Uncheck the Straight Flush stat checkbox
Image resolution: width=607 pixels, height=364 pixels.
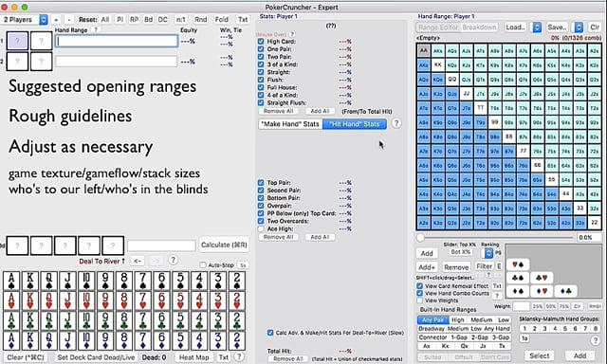click(x=261, y=103)
